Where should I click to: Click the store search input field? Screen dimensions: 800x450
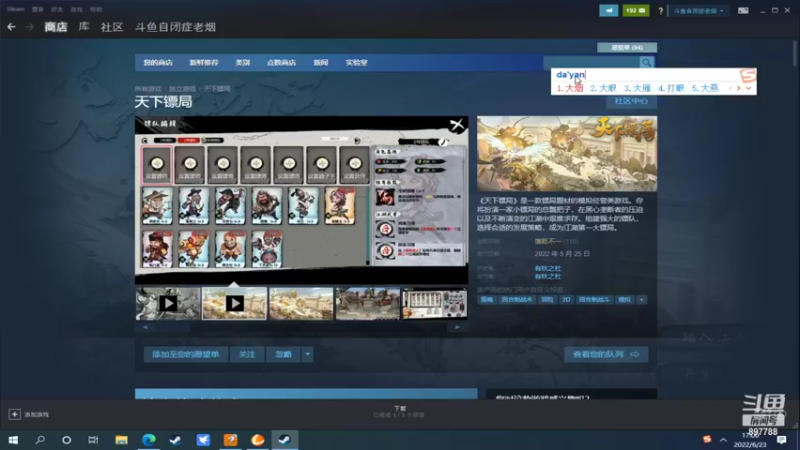[x=591, y=62]
